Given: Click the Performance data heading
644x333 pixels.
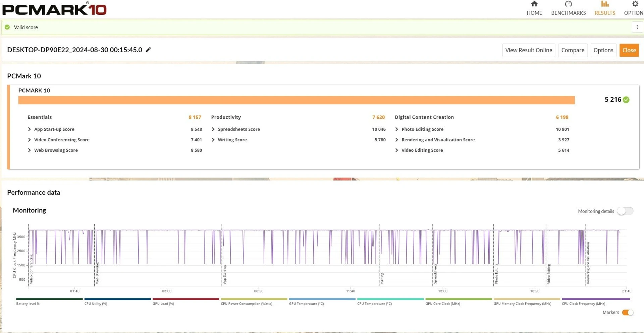Looking at the screenshot, I should [34, 193].
